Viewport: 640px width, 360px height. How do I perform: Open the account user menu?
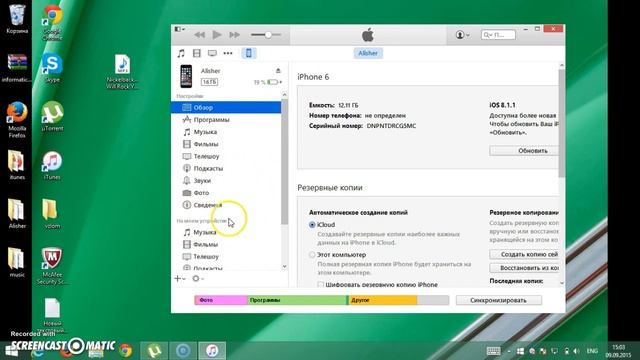462,35
